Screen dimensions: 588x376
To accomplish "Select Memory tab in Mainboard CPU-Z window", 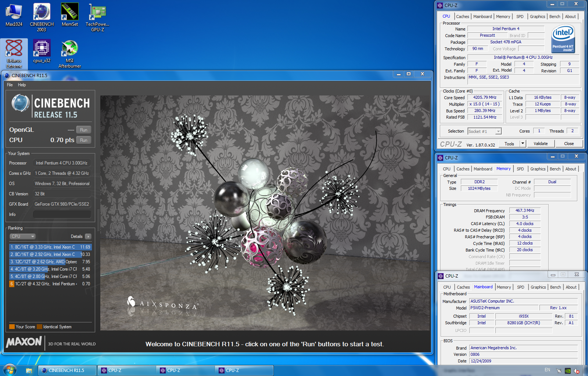I will [504, 287].
